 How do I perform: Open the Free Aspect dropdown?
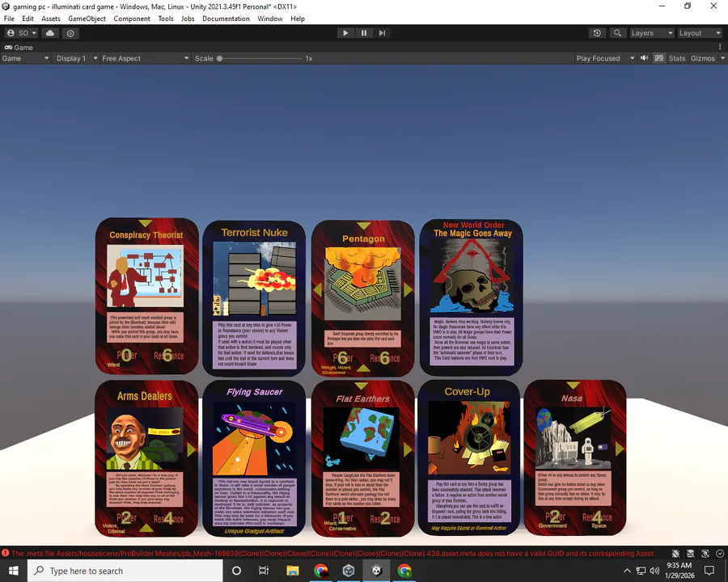point(146,58)
